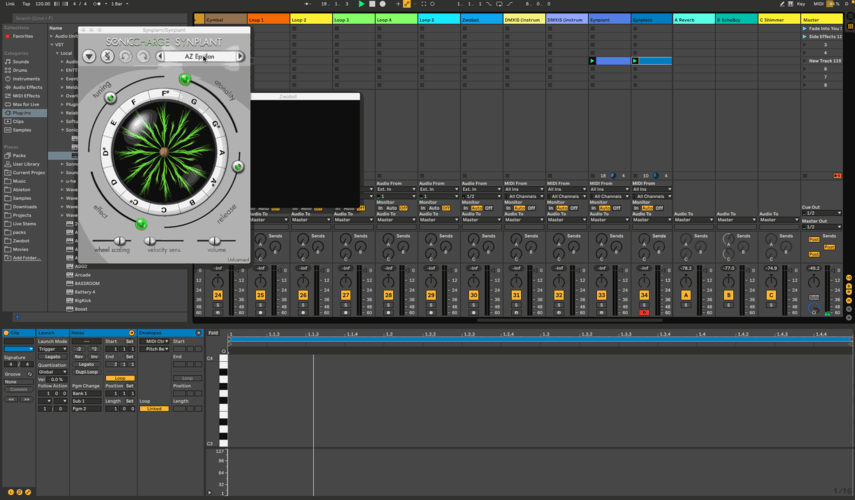This screenshot has width=855, height=500.
Task: Toggle the Linked envelope loop button
Action: 154,408
